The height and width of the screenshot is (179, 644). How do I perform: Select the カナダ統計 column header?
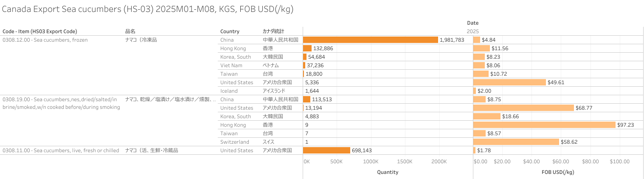[273, 31]
